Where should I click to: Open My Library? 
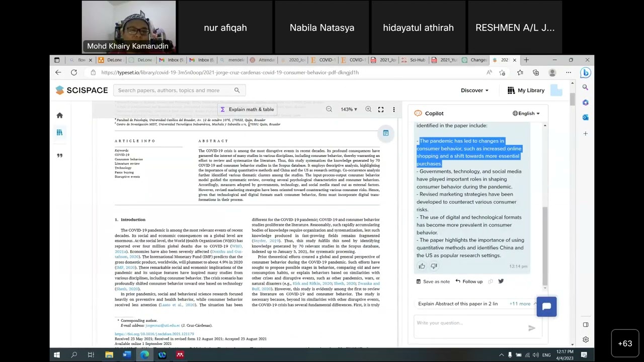[x=526, y=90]
